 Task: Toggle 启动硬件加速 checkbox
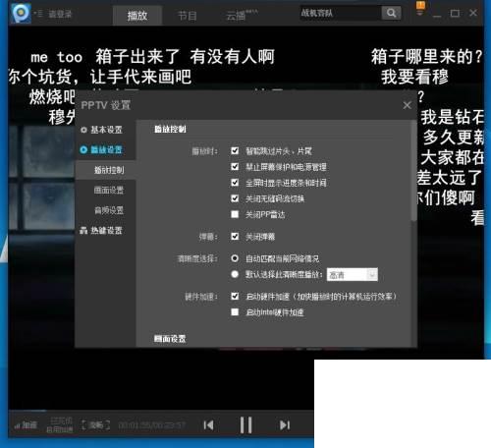point(235,296)
